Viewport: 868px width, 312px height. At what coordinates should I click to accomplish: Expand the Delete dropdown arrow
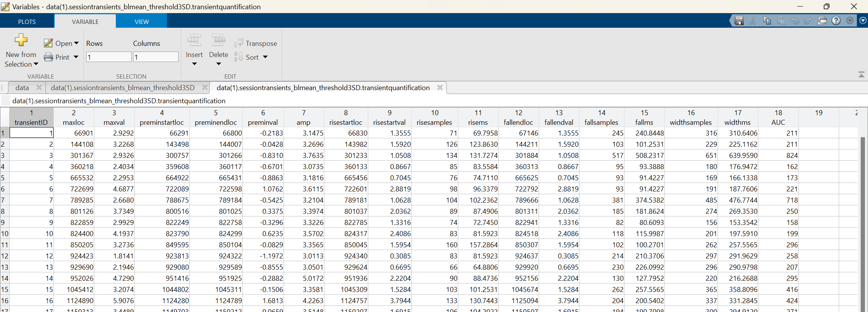coord(219,64)
